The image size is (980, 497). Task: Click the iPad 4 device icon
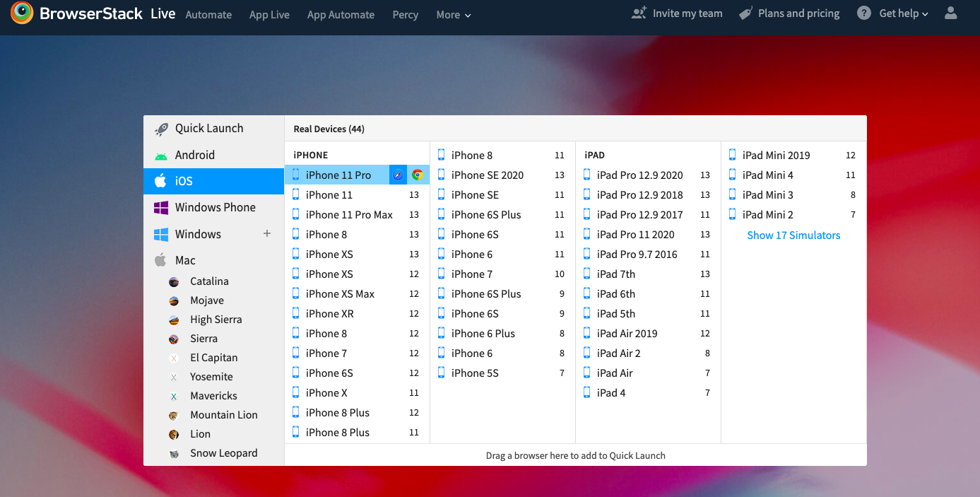point(586,392)
